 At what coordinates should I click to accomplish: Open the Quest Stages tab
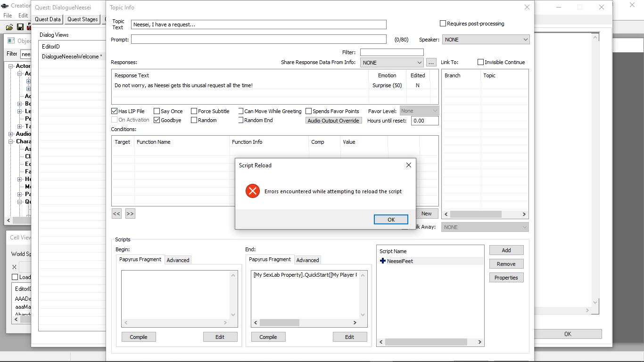coord(83,19)
